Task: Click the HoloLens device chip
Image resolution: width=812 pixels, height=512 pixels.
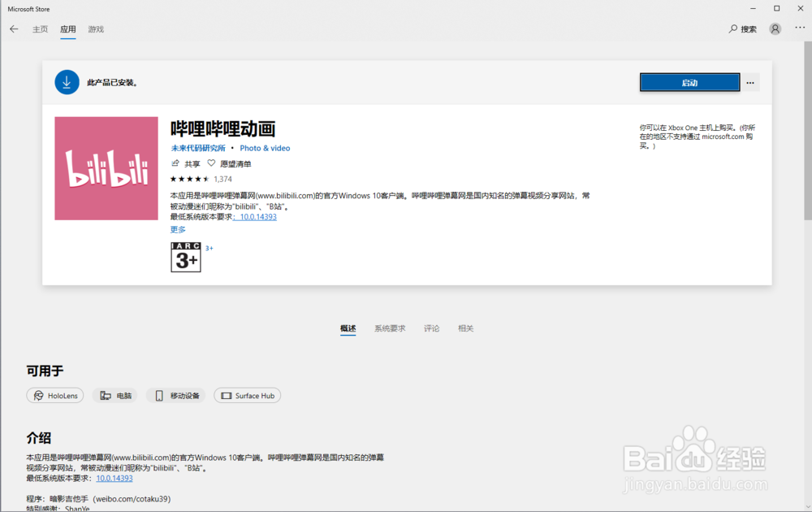Action: pos(55,396)
